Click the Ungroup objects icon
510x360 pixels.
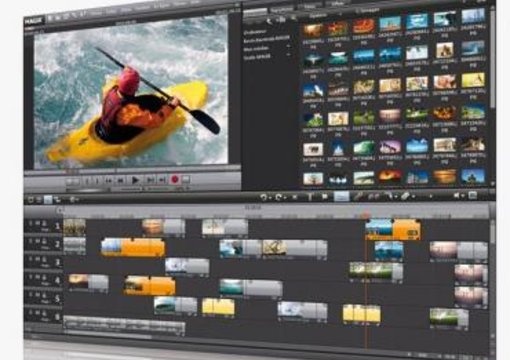coord(374,196)
